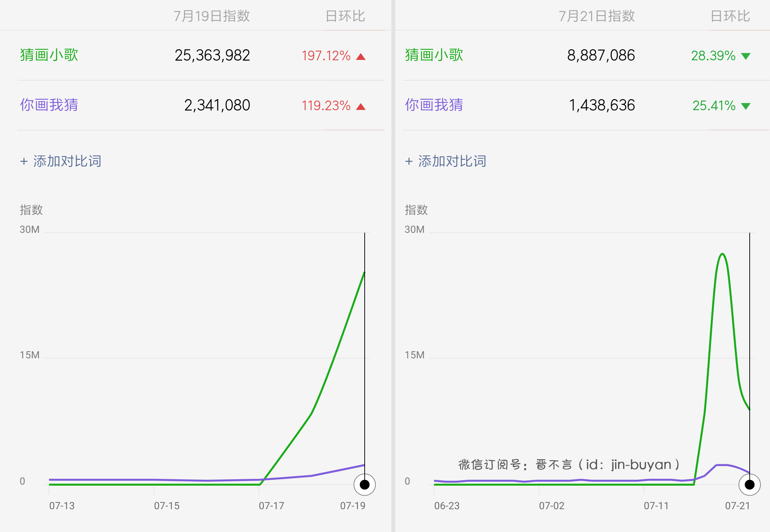Click right panel 日环比 column header
This screenshot has width=770, height=532.
click(x=730, y=16)
